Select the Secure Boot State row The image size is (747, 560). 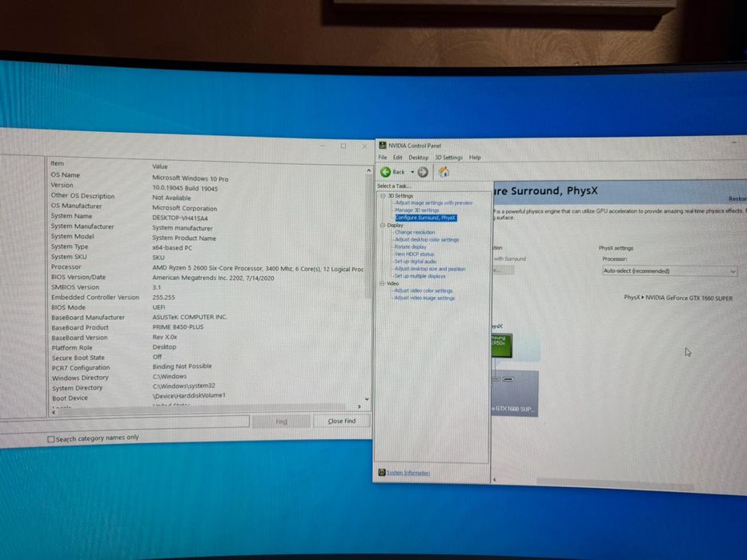[x=207, y=358]
